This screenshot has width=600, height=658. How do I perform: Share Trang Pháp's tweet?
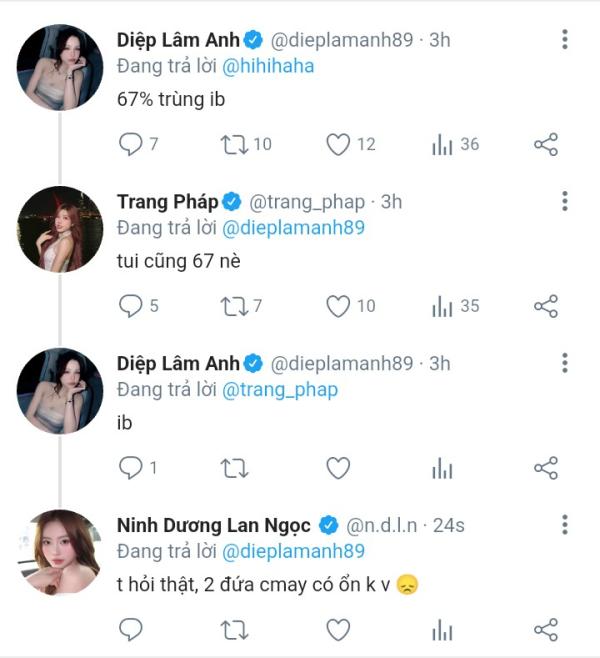(546, 306)
